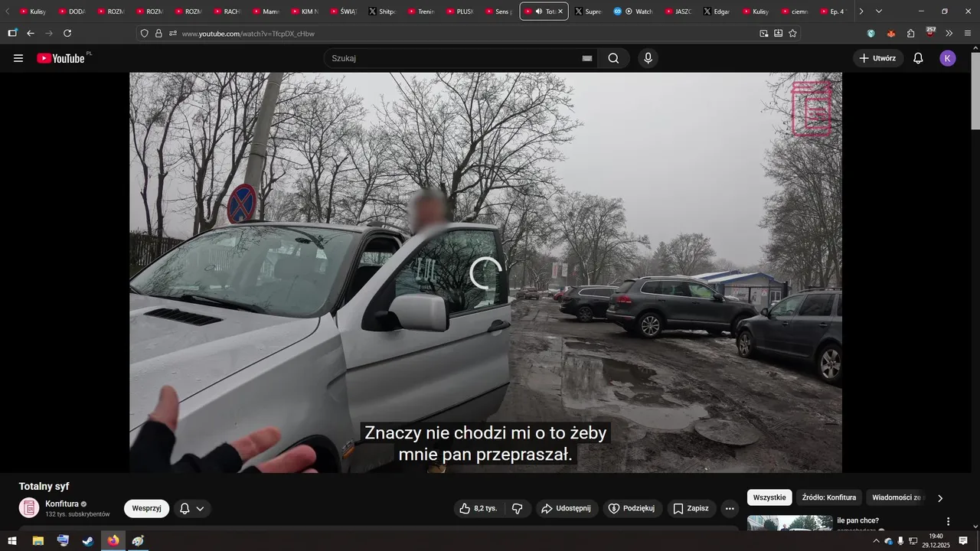The width and height of the screenshot is (980, 551).
Task: Open Firefox taskbar icon
Action: [113, 541]
